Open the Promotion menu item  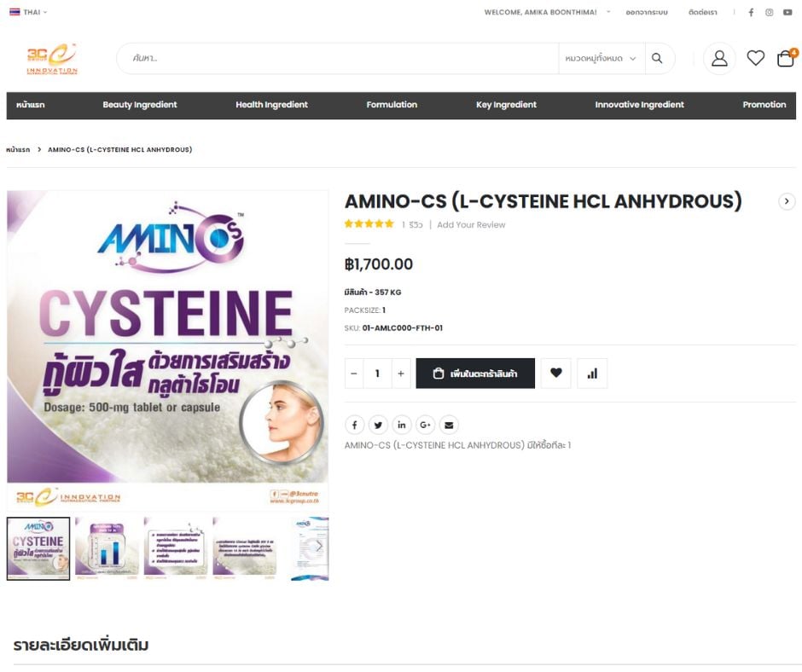[x=764, y=105]
